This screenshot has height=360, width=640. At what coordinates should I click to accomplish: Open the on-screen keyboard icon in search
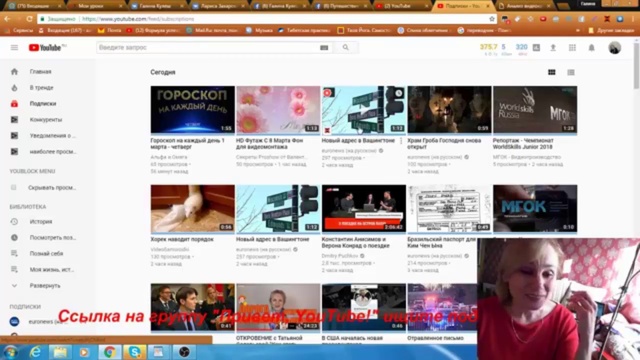tap(324, 48)
